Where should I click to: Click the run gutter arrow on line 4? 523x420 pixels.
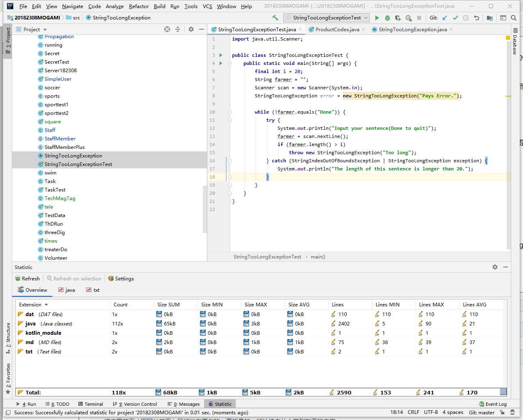click(x=221, y=63)
